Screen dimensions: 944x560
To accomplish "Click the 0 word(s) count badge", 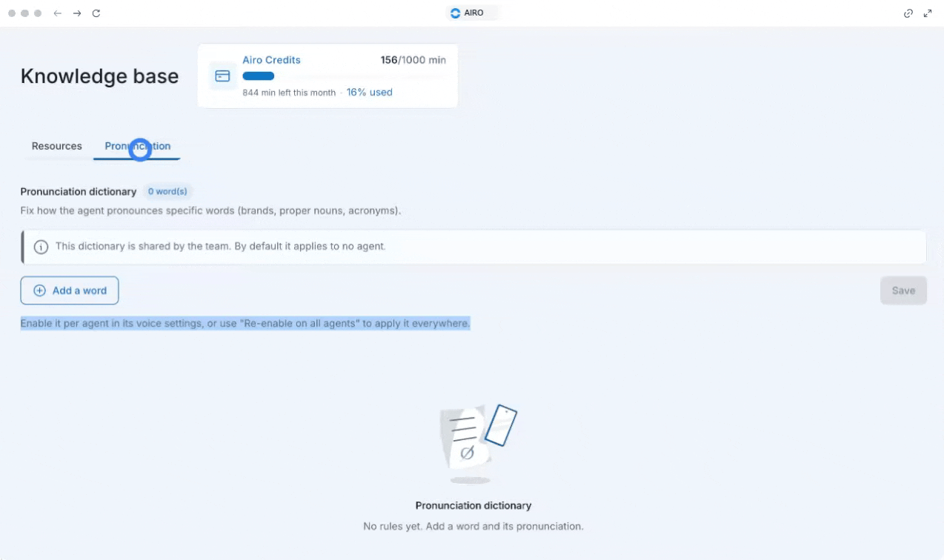I will [x=167, y=192].
